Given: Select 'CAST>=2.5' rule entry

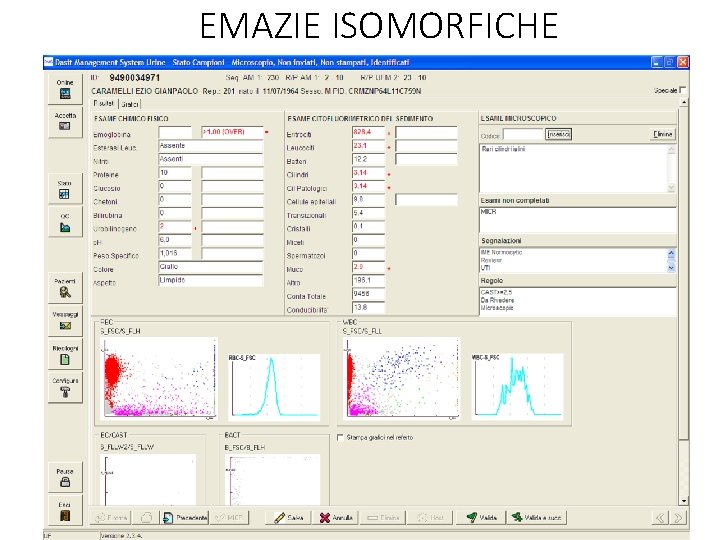Looking at the screenshot, I should pos(496,292).
